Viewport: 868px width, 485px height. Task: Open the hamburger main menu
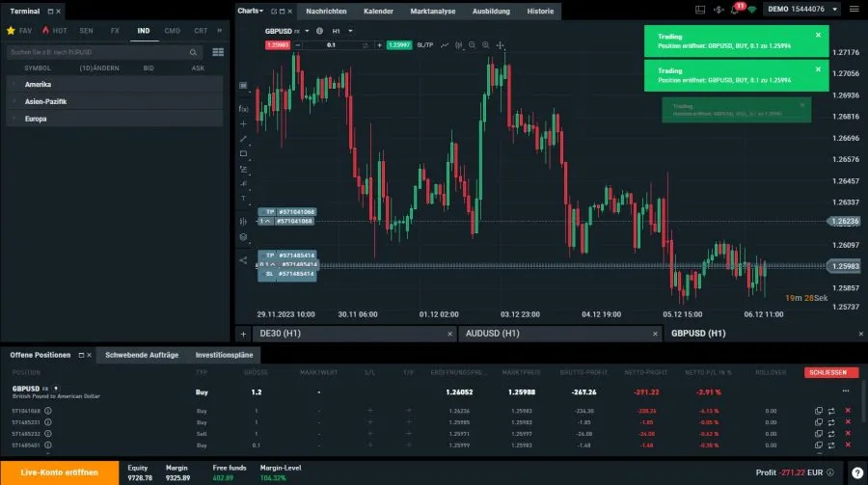coord(854,10)
